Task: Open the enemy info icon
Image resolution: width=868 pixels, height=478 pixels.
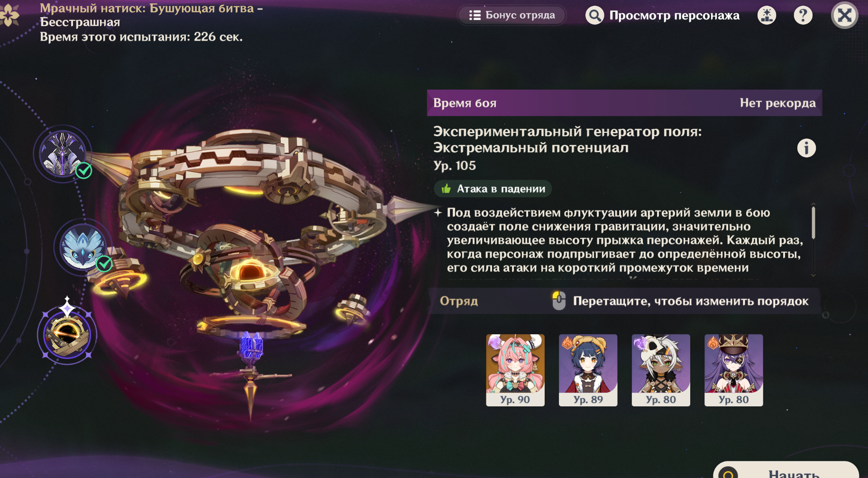Action: (806, 148)
